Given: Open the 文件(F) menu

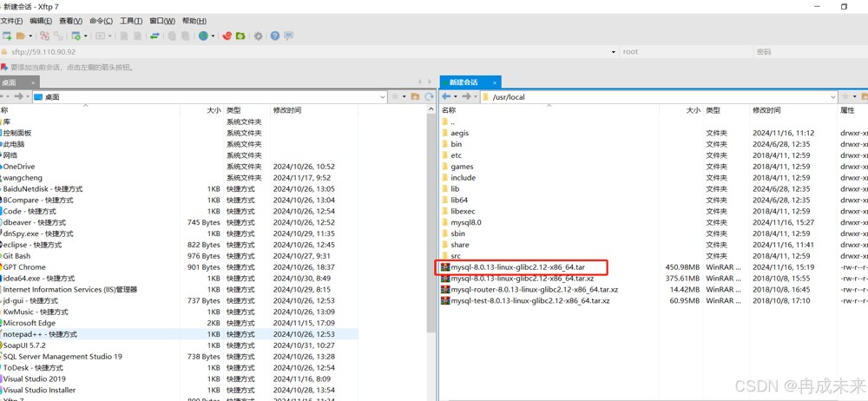Looking at the screenshot, I should tap(11, 21).
